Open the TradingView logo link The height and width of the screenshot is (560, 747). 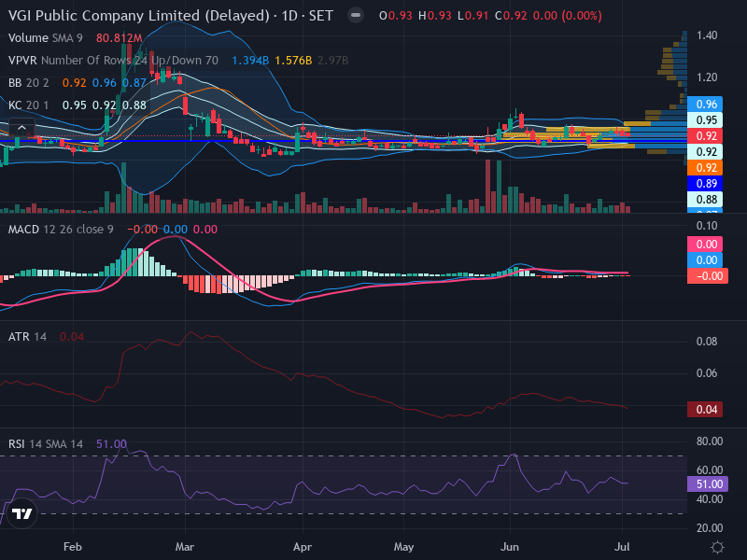click(21, 514)
